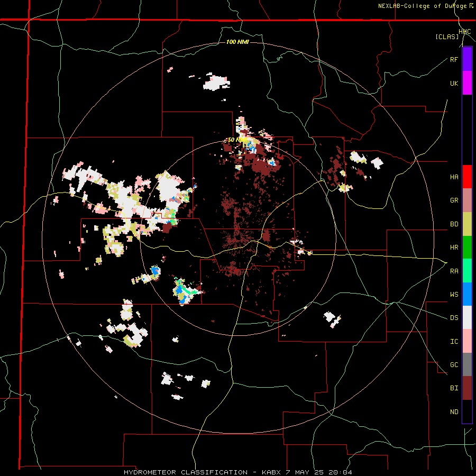Click the 50 NMI range ring label

pos(237,140)
